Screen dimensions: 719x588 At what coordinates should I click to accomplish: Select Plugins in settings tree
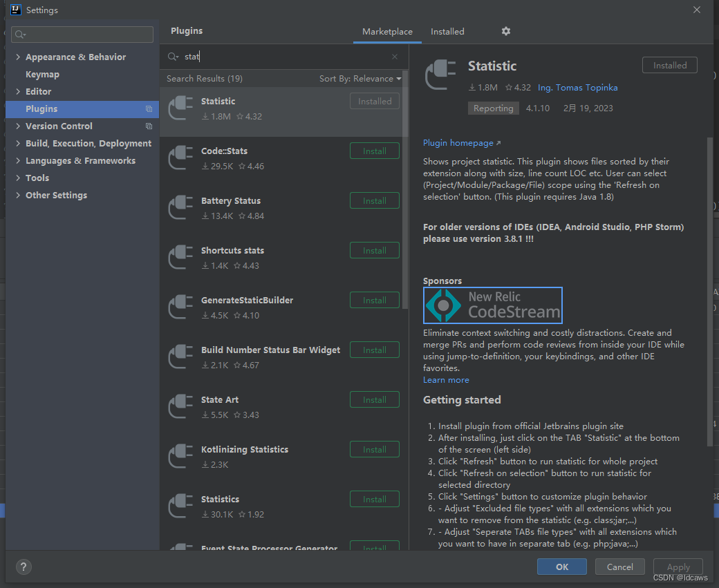tap(82, 109)
